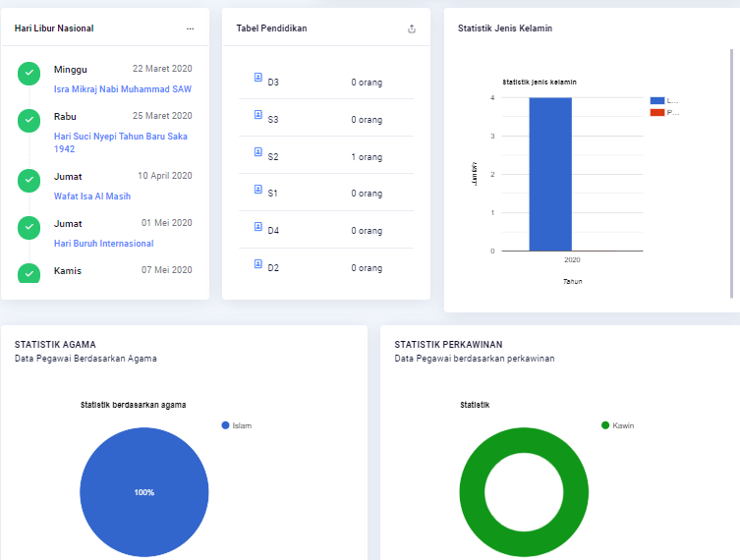Open the Wafat Isa Al Masih link

[92, 196]
